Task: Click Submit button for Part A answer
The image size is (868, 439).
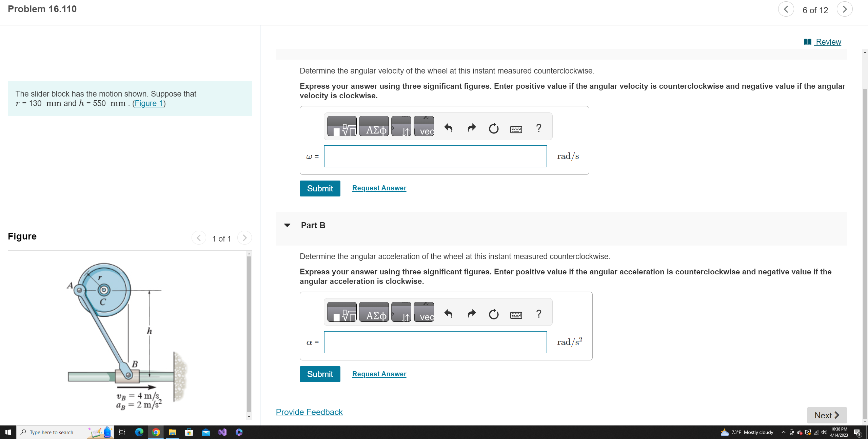Action: [x=320, y=188]
